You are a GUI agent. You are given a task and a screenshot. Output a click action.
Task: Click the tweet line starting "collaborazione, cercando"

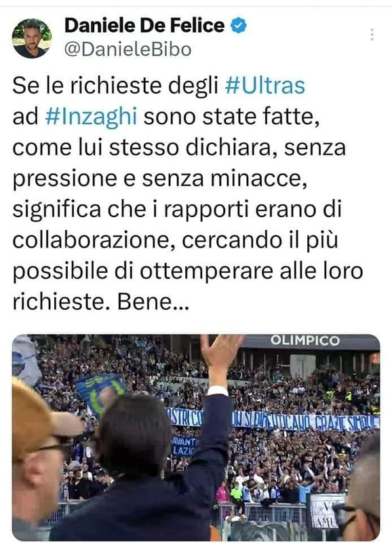click(175, 240)
